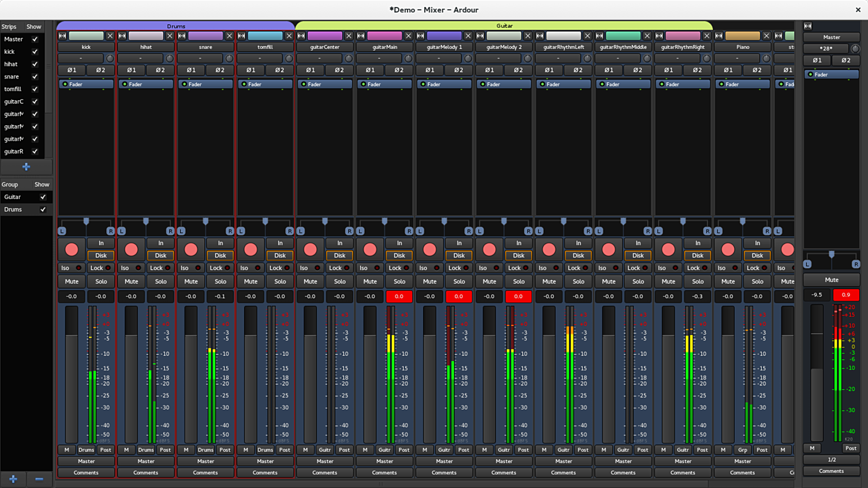Select the Drums group tab

176,26
